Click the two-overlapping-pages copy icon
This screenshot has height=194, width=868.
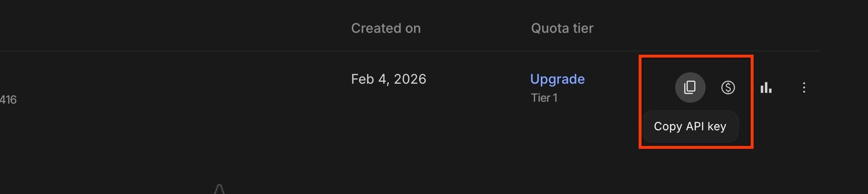pyautogui.click(x=690, y=87)
